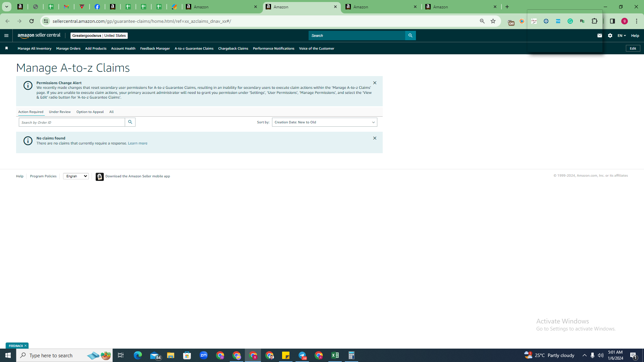Click the Greatergoodsrus United States account switcher
The image size is (644, 362).
pos(99,36)
